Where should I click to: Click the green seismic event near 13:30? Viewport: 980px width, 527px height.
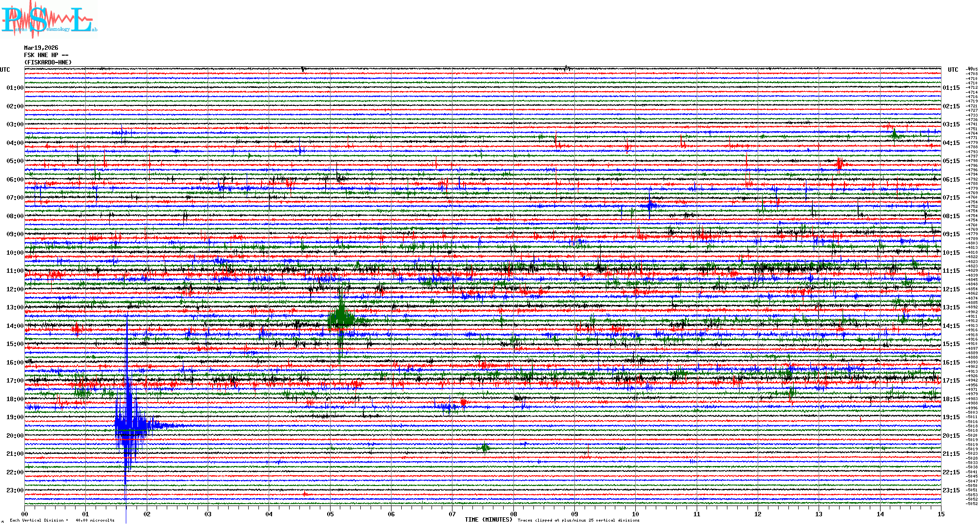[x=341, y=320]
